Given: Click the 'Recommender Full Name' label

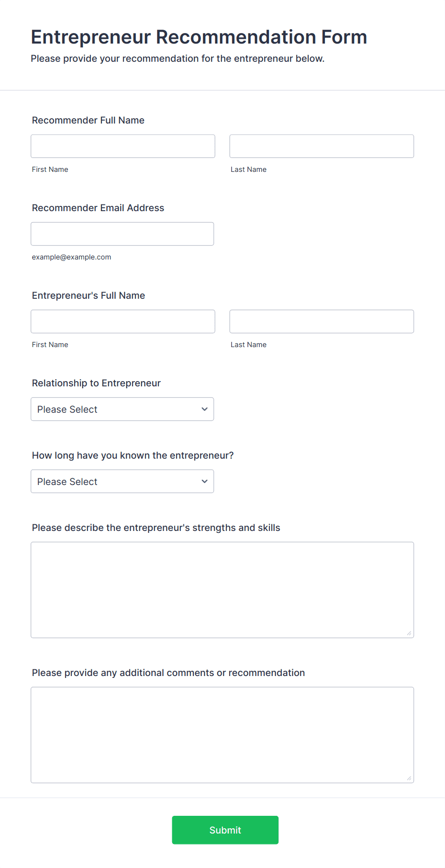Looking at the screenshot, I should pyautogui.click(x=88, y=120).
